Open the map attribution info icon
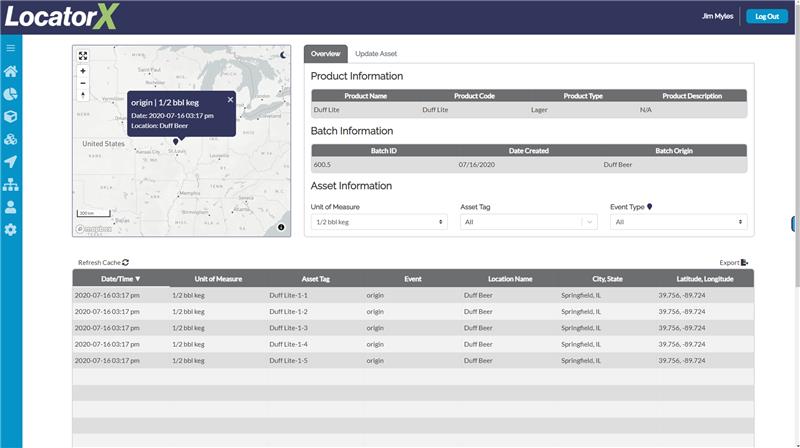Viewport: 800px width, 448px height. pyautogui.click(x=281, y=227)
